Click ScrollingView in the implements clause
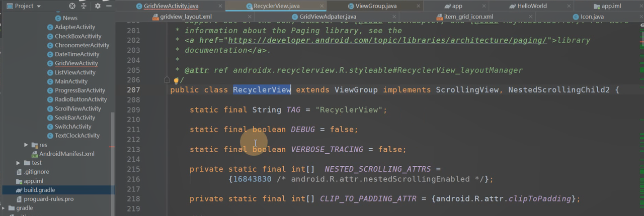 tap(467, 90)
